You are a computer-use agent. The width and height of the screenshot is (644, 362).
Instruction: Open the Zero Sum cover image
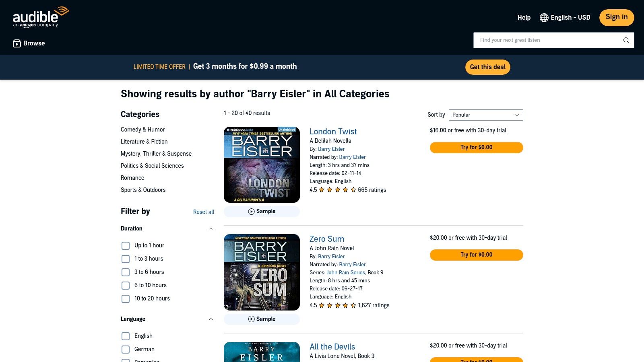point(262,272)
